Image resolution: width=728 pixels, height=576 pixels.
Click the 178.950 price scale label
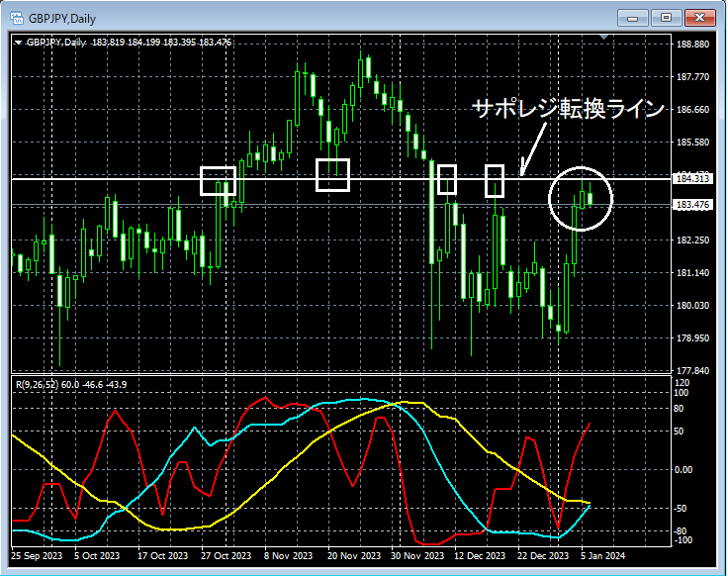pyautogui.click(x=692, y=338)
